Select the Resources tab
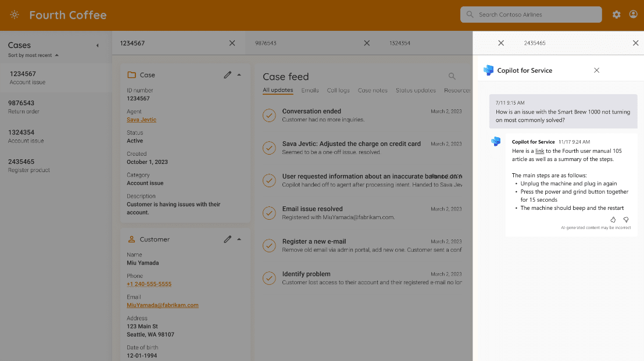The width and height of the screenshot is (644, 361). (x=457, y=90)
